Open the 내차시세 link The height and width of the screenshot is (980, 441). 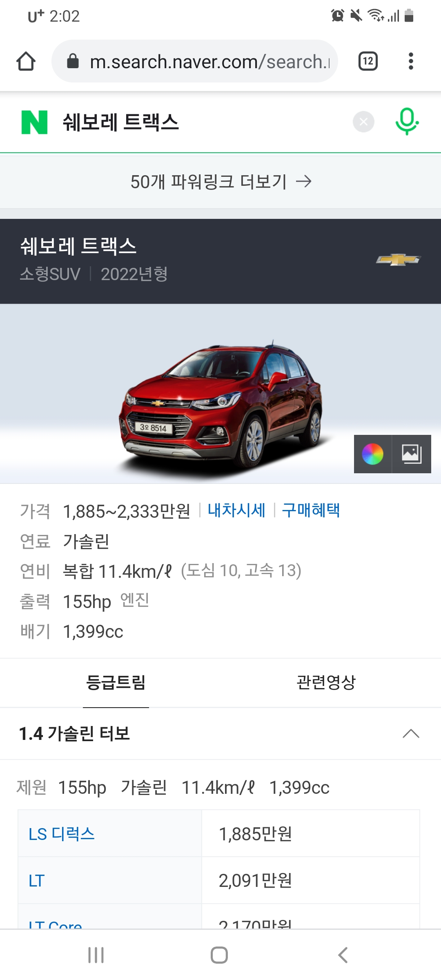click(x=236, y=510)
